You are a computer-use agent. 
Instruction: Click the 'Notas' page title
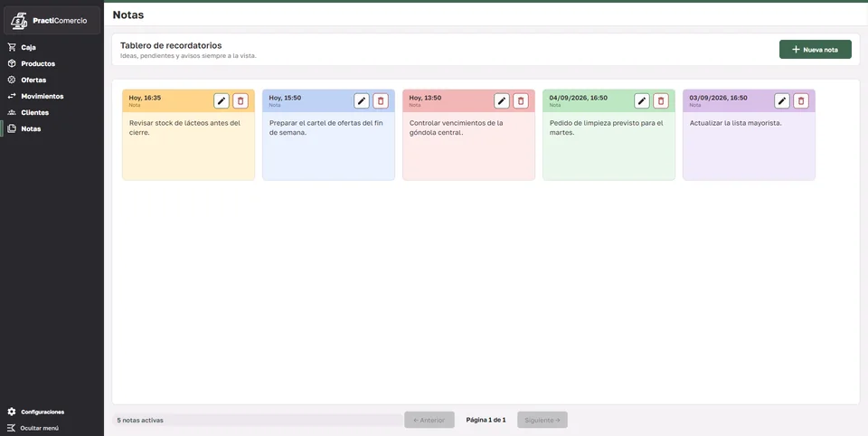pos(128,15)
